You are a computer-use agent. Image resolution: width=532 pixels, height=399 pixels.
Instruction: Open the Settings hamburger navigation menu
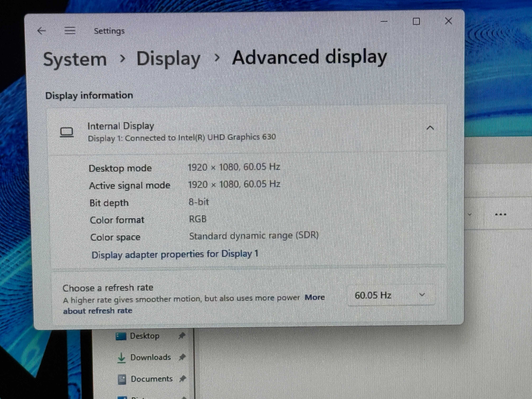(x=70, y=31)
